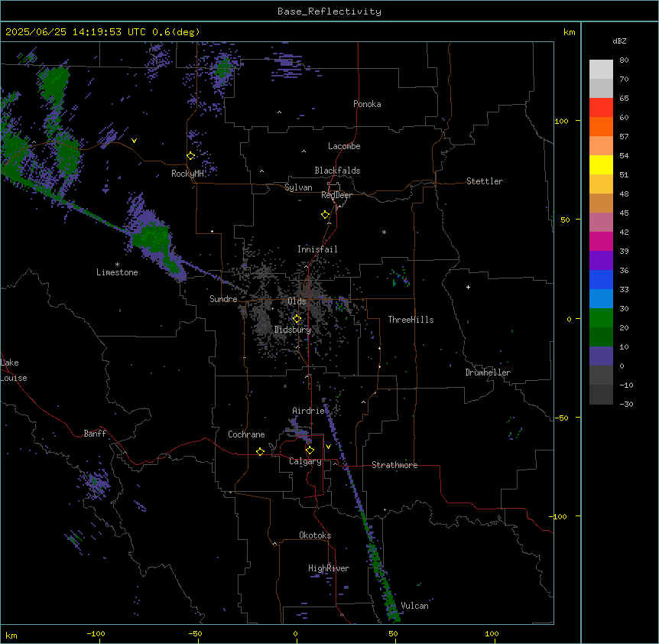
Task: Click the RedDeer city label
Action: click(x=336, y=195)
